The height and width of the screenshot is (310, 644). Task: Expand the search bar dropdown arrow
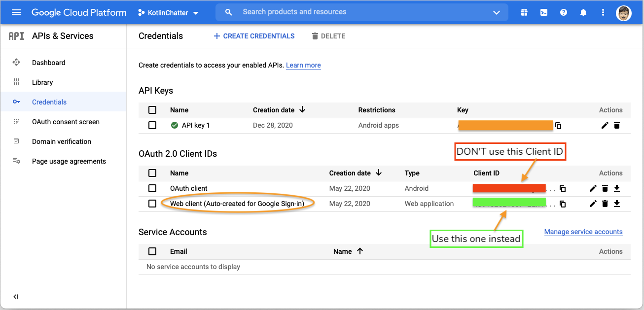(496, 12)
